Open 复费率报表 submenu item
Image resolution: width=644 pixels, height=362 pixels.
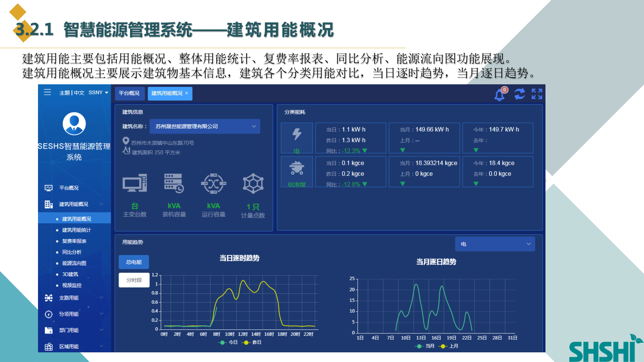[74, 241]
